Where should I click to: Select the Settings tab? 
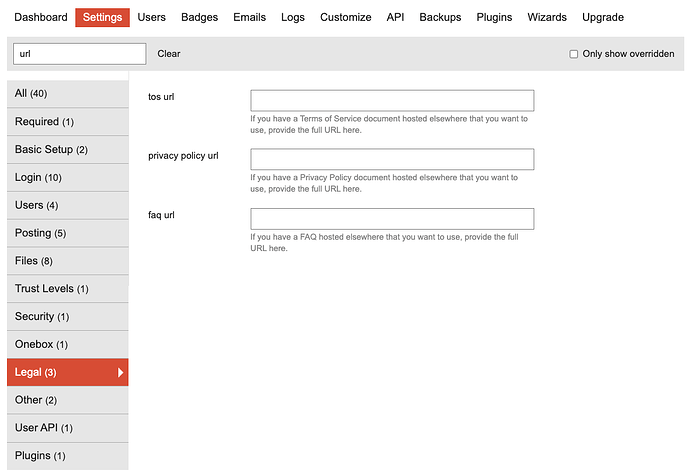(102, 17)
